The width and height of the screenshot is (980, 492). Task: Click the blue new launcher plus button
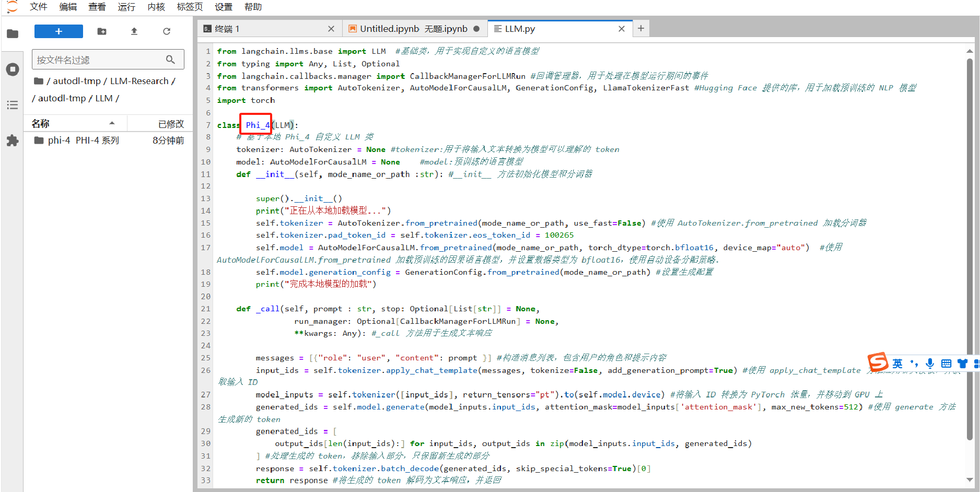(x=59, y=31)
